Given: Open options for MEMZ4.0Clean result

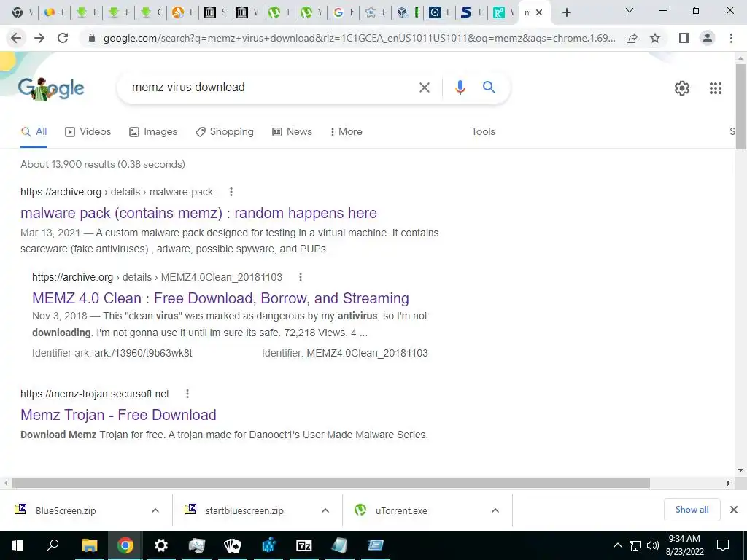Looking at the screenshot, I should 300,277.
